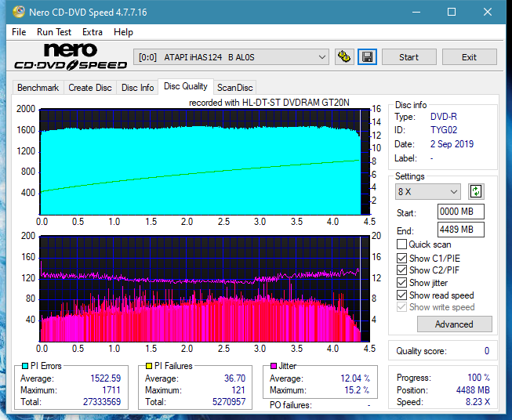Click Jitter average 12.04 %
The width and height of the screenshot is (512, 420).
355,378
